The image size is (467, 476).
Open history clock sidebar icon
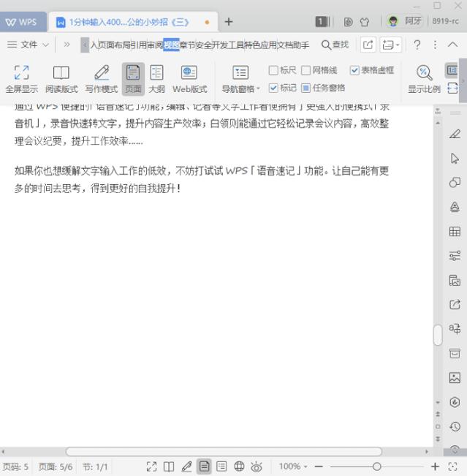click(x=455, y=426)
